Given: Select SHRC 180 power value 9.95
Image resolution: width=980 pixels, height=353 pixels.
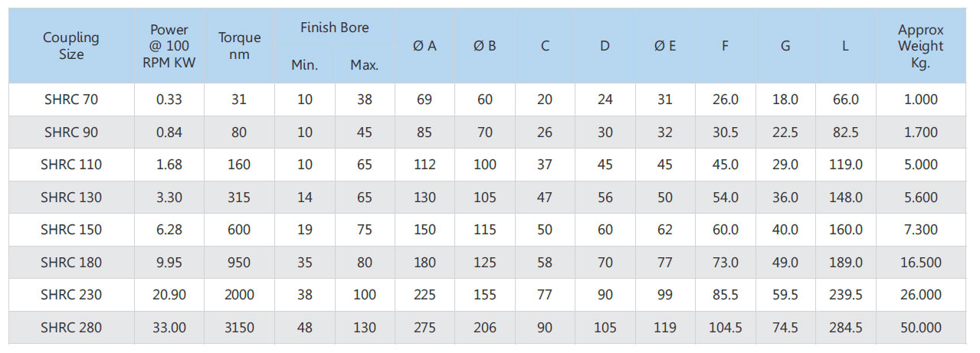Looking at the screenshot, I should 169,263.
